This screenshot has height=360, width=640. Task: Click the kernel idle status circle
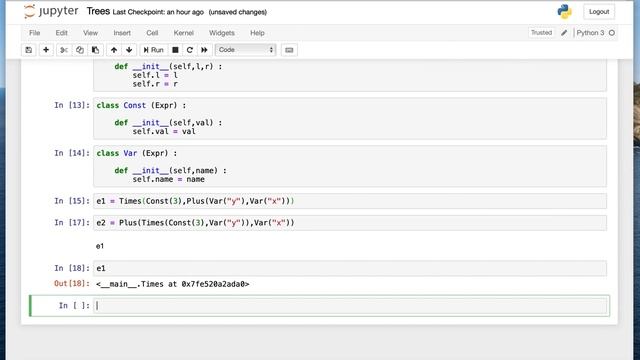611,33
